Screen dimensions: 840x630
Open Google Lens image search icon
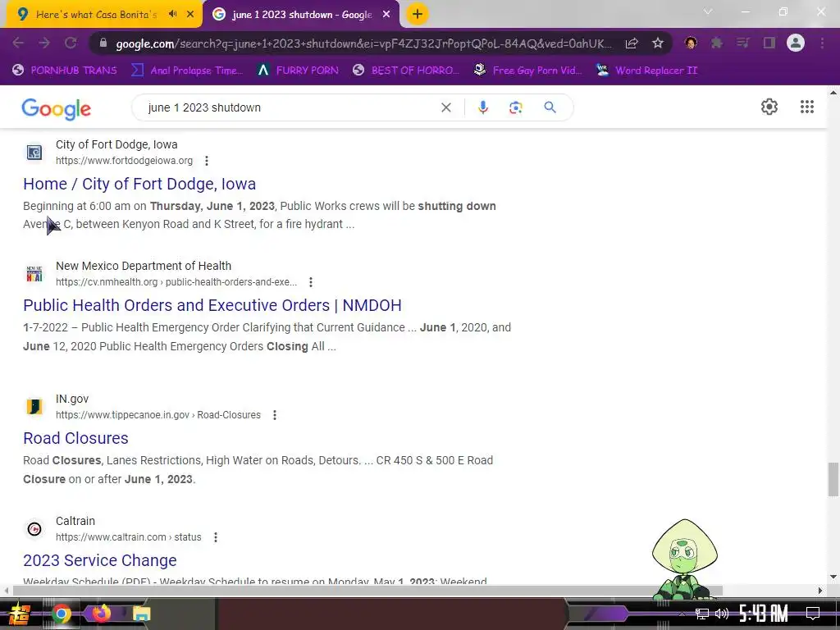(515, 107)
